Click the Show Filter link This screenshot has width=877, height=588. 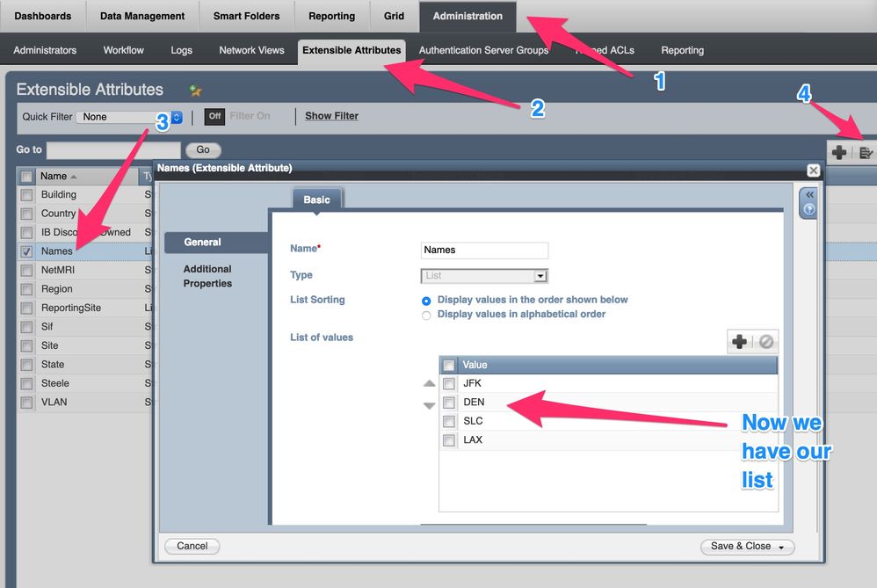[331, 116]
